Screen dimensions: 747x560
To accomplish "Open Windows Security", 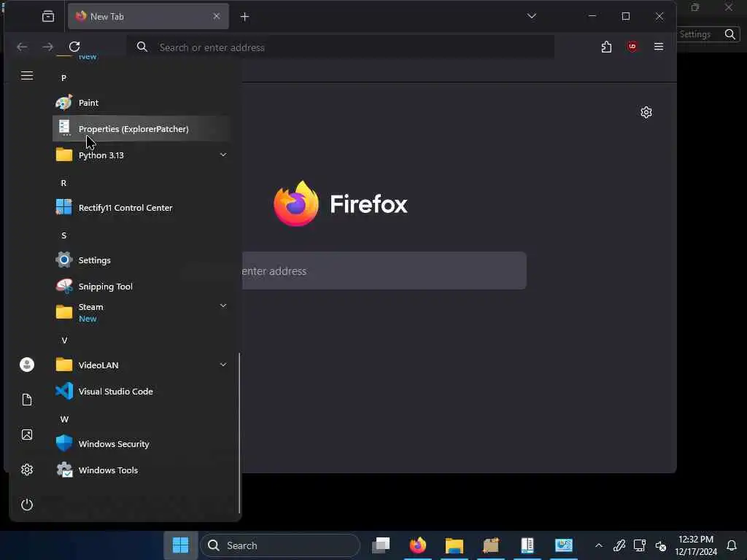I will click(x=141, y=444).
